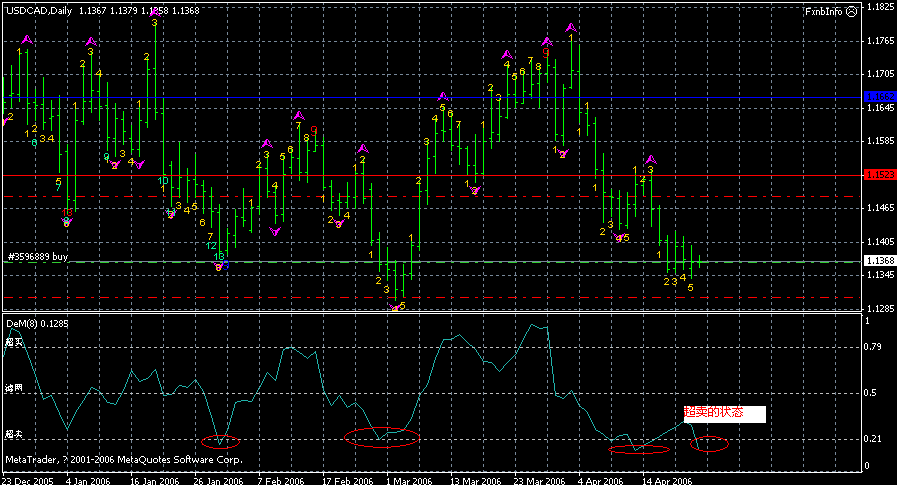
Task: Click the 1.1705 price scale value
Action: (880, 74)
